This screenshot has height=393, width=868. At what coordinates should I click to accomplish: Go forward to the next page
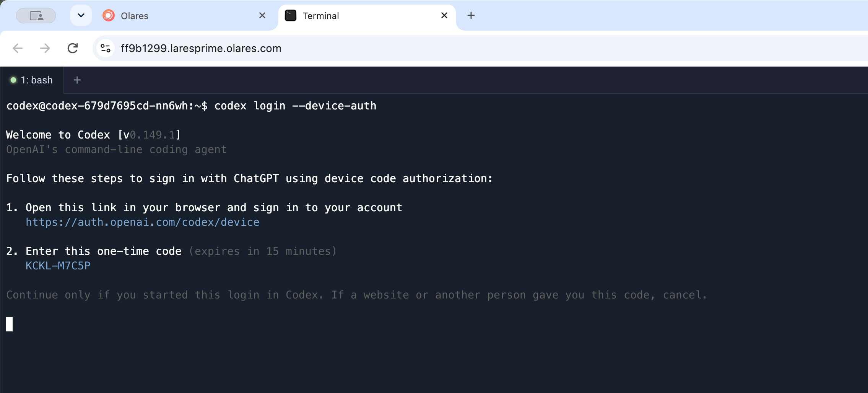[x=45, y=48]
